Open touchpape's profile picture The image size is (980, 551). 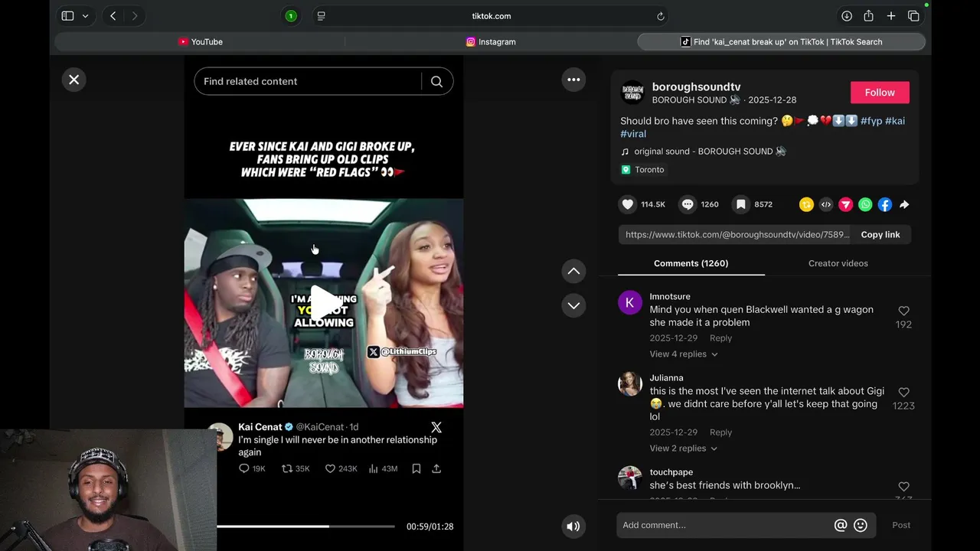point(630,478)
